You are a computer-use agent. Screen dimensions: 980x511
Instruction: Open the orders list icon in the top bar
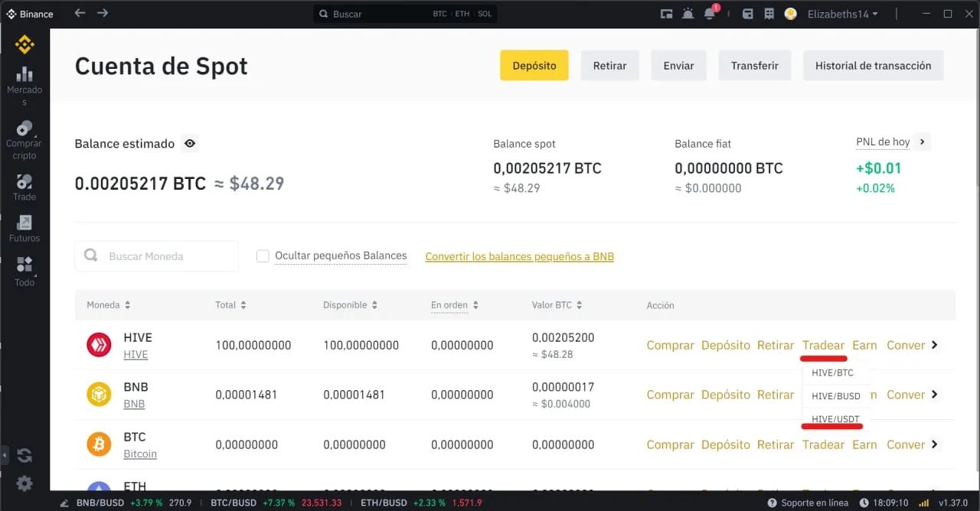coord(768,14)
